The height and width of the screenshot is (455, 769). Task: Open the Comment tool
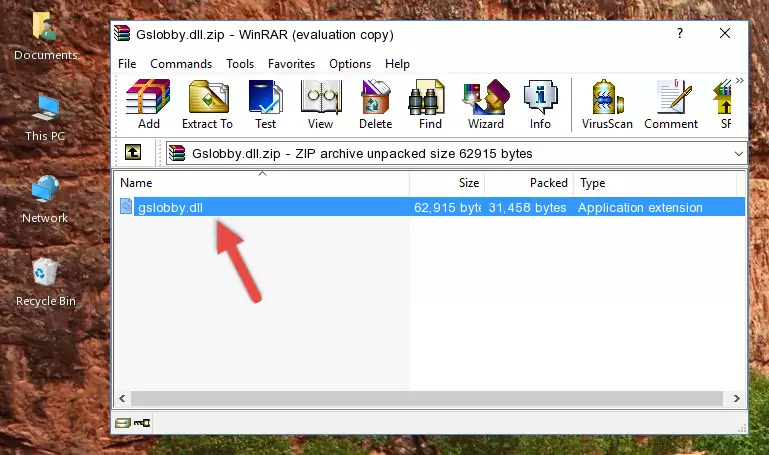pyautogui.click(x=671, y=104)
